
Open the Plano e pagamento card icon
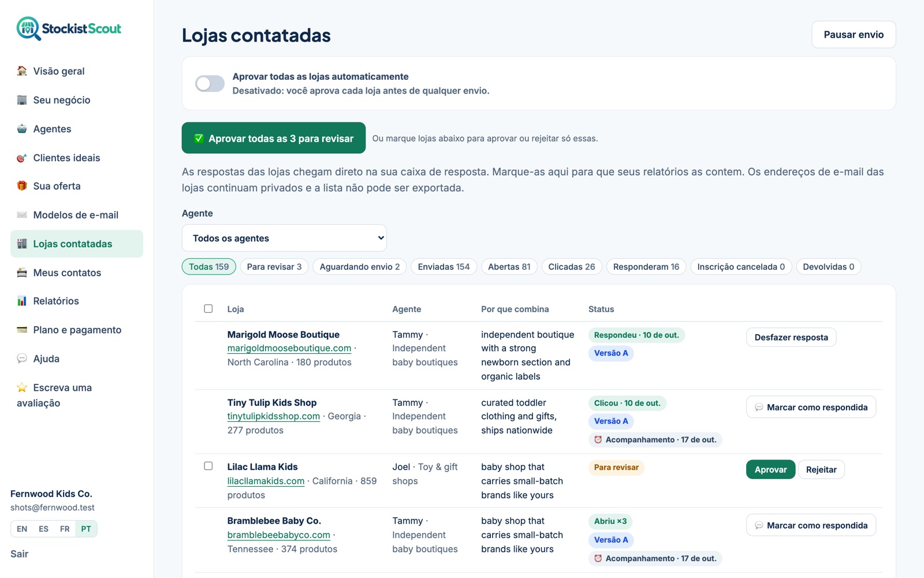(x=22, y=330)
